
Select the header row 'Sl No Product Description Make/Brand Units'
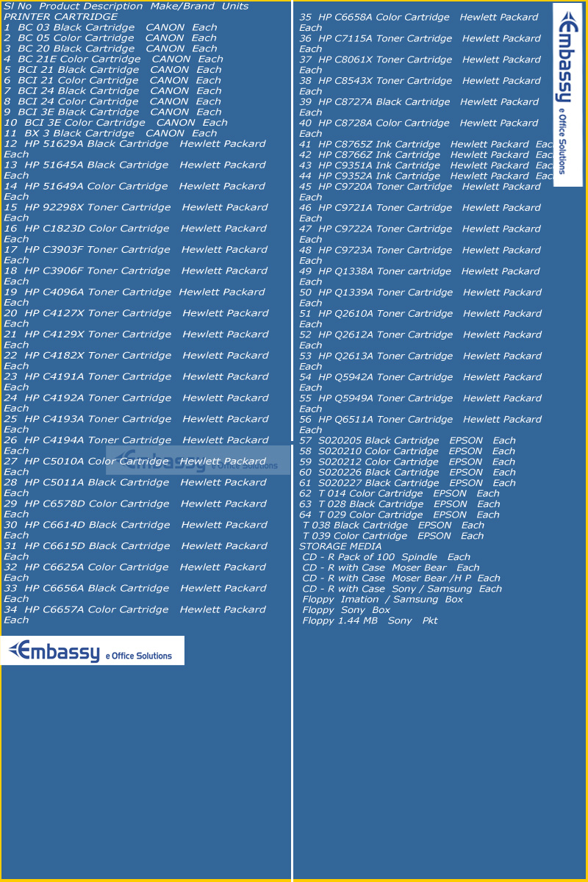coord(126,6)
